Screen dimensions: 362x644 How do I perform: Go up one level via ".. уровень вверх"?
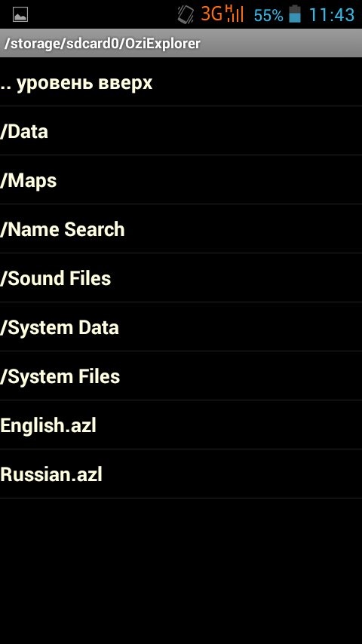181,81
